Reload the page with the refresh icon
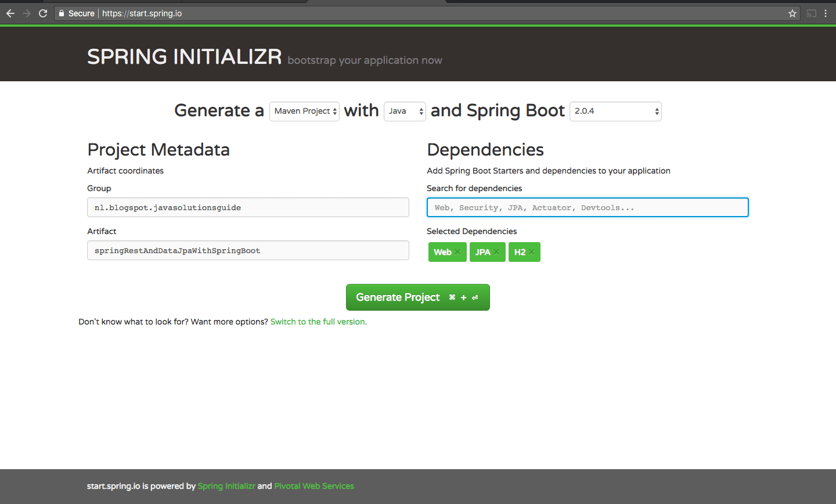This screenshot has width=836, height=504. coord(43,13)
